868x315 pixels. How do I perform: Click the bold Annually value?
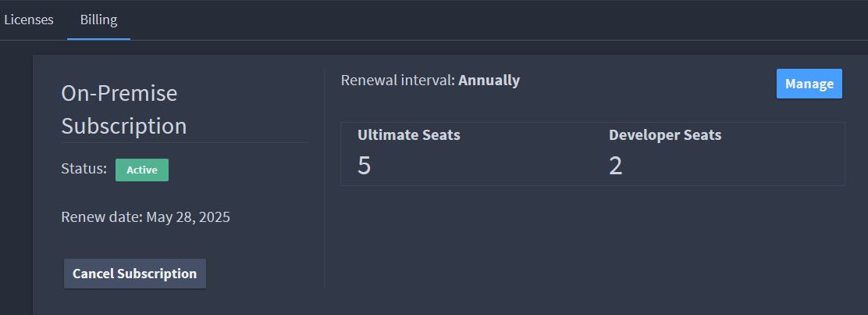pyautogui.click(x=489, y=81)
